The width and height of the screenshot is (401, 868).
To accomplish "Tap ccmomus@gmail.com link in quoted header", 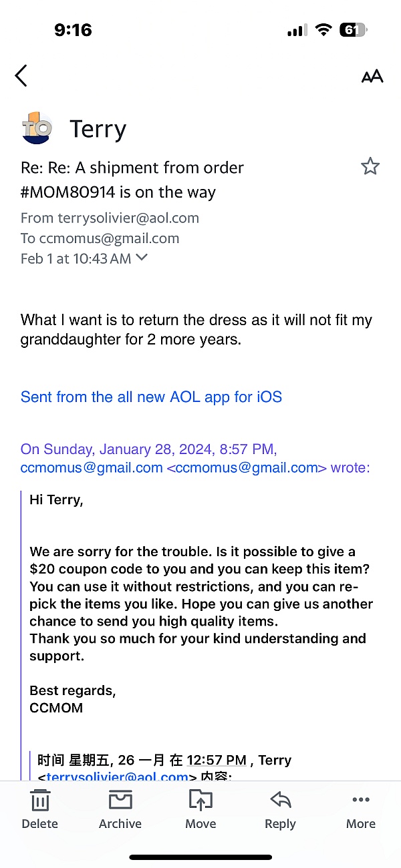I will coord(92,467).
